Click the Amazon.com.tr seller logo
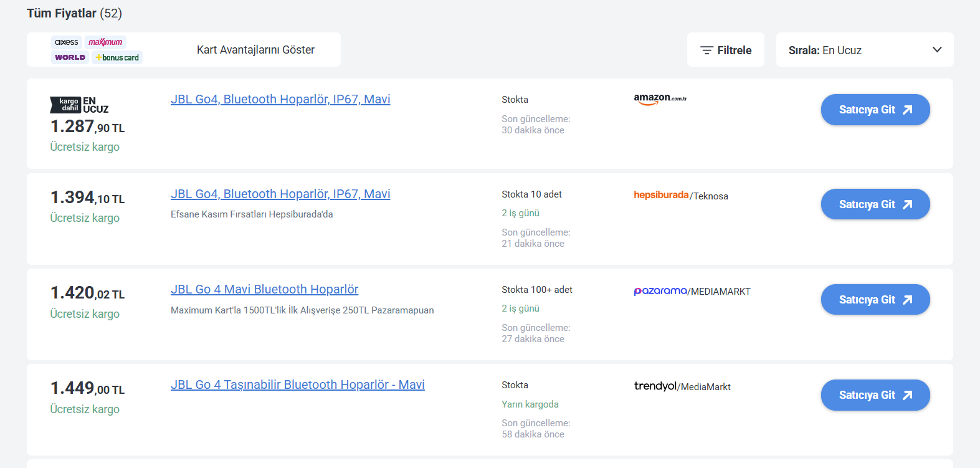This screenshot has width=980, height=468. pos(660,99)
